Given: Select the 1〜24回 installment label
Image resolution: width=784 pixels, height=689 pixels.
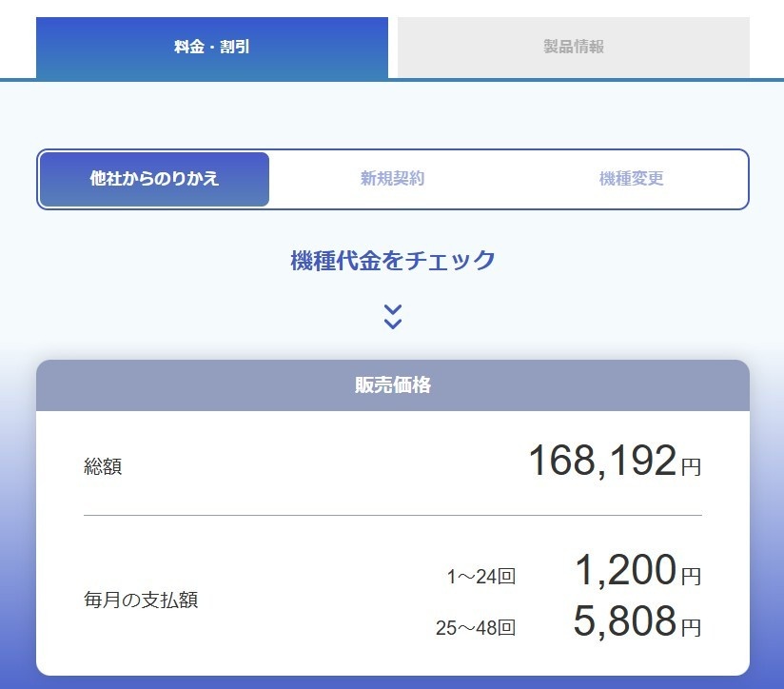Looking at the screenshot, I should pos(480,576).
